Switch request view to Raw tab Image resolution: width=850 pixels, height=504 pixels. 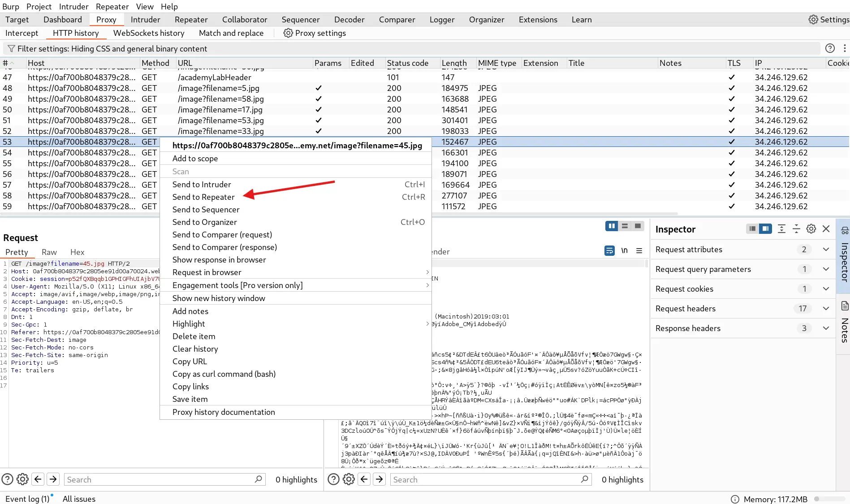[49, 252]
